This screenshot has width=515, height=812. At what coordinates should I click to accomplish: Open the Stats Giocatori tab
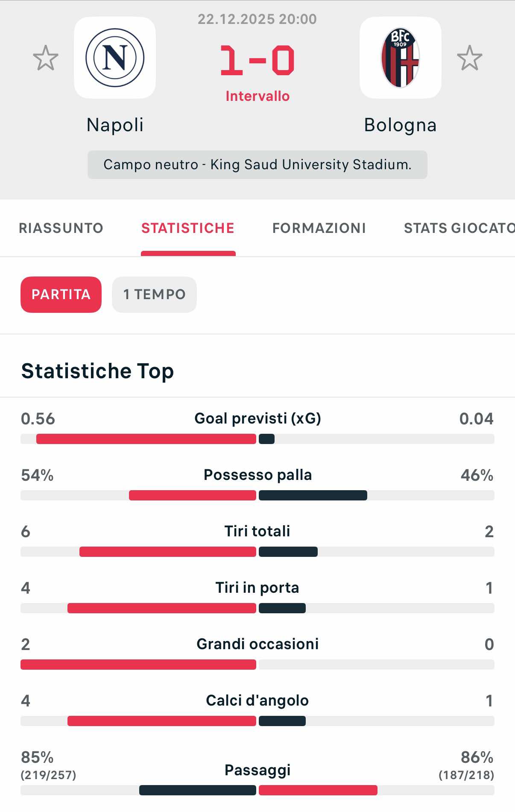[459, 228]
